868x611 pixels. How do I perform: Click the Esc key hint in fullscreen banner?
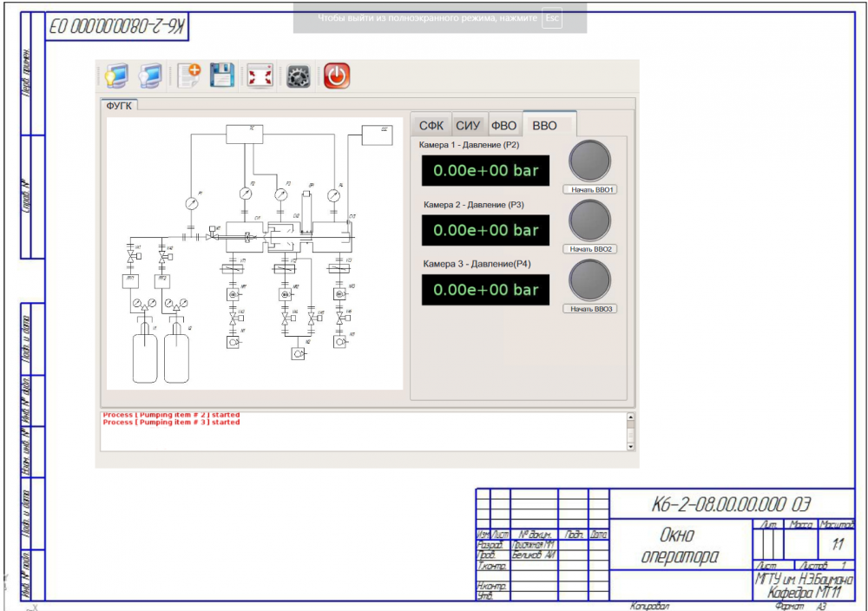552,17
